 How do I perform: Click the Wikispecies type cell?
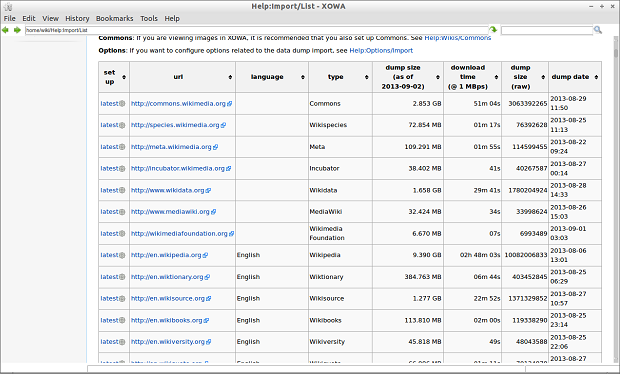[340, 125]
